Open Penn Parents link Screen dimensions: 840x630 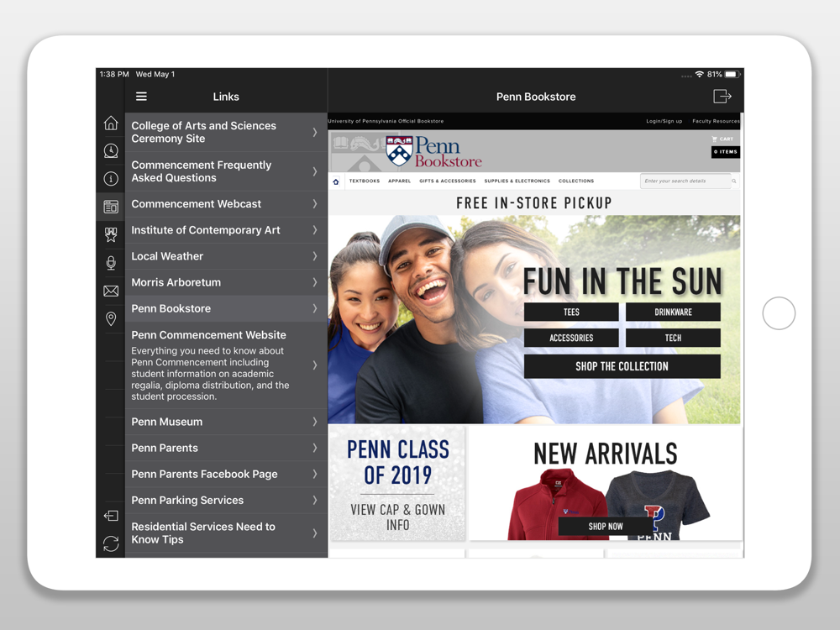coord(226,448)
